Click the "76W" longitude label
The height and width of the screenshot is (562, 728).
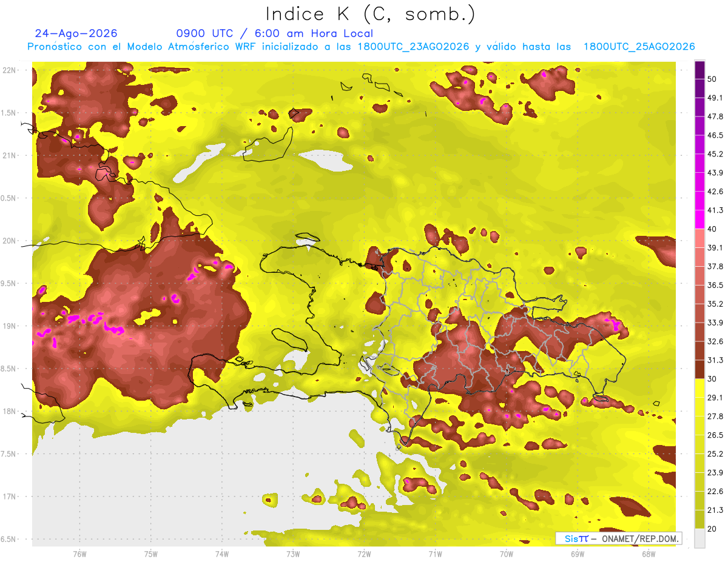pyautogui.click(x=79, y=554)
